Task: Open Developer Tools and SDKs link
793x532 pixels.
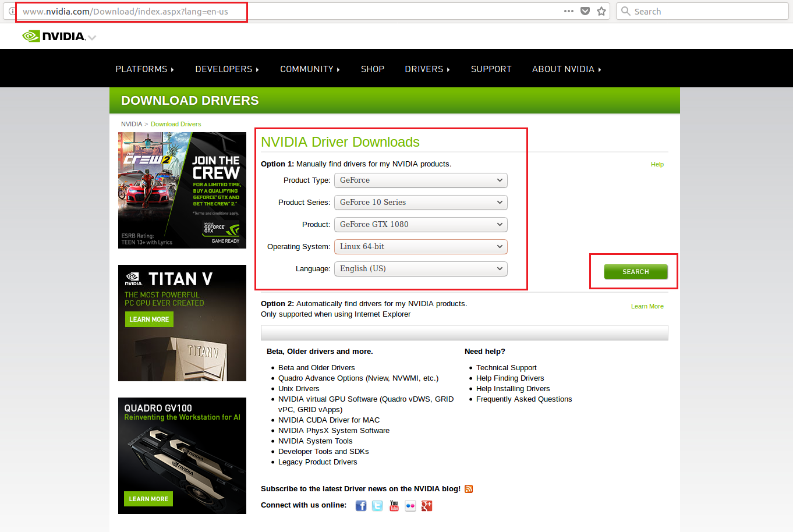Action: (x=324, y=452)
